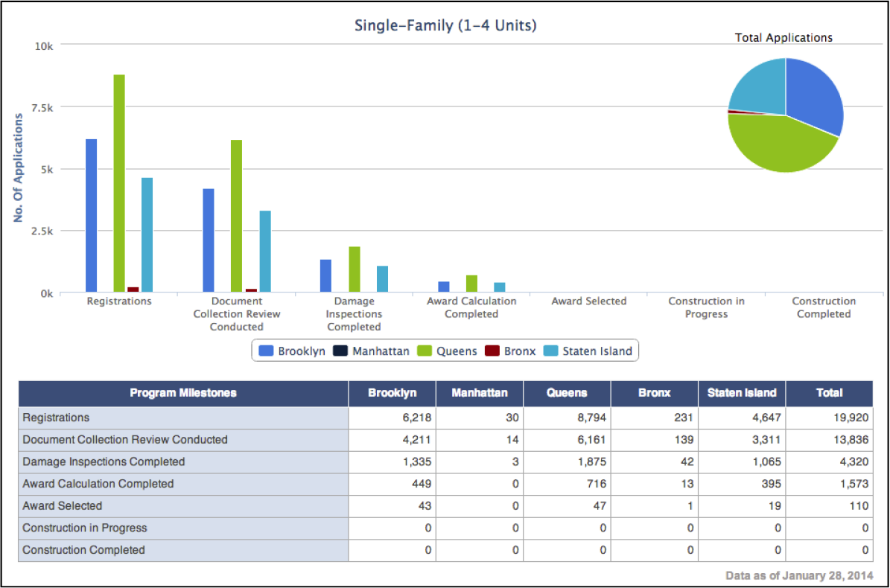Click the green Queens pie slice
Screen dimensions: 890x588
(778, 145)
